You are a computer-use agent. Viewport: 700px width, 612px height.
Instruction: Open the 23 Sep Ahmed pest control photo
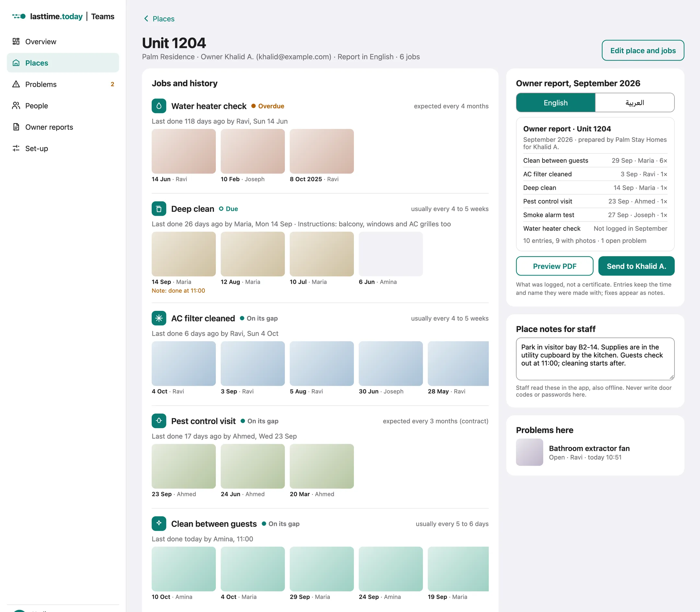pyautogui.click(x=183, y=466)
